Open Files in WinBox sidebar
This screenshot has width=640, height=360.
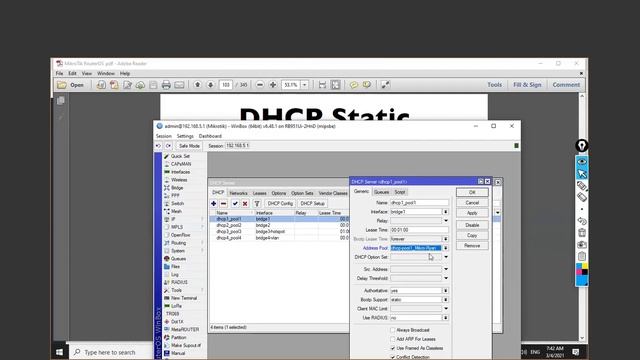(176, 267)
